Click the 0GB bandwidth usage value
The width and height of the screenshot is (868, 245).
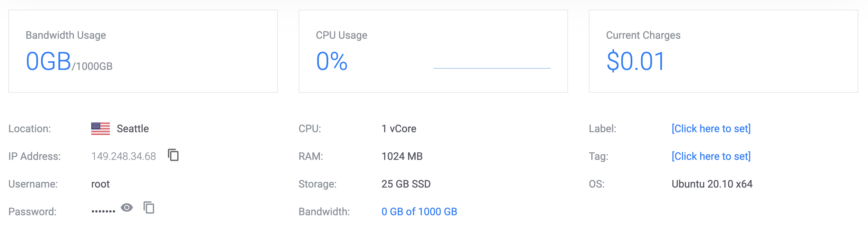[x=49, y=61]
